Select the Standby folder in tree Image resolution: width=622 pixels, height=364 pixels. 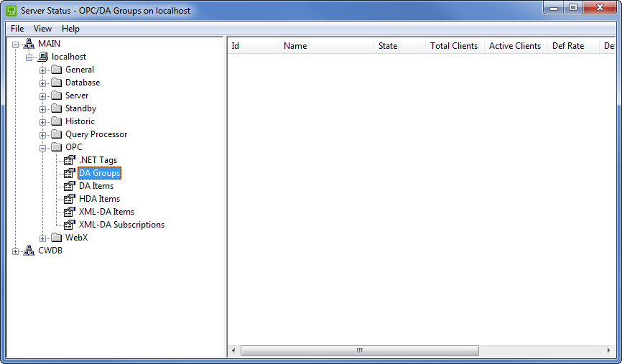80,108
